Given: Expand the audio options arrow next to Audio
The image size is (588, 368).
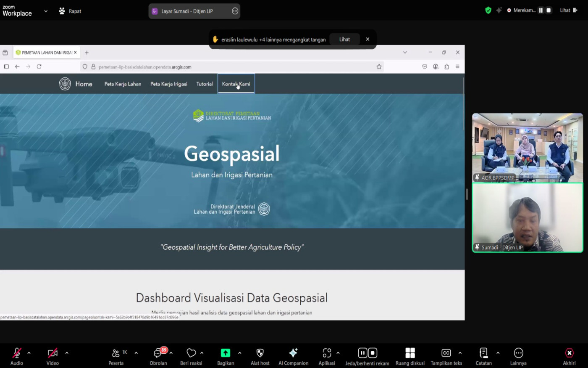Looking at the screenshot, I should [29, 353].
